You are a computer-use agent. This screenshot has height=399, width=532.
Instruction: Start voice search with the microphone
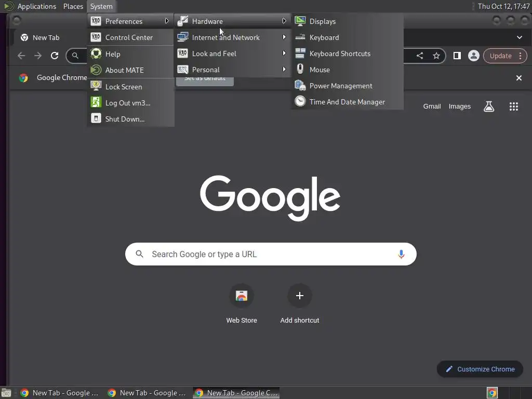pyautogui.click(x=401, y=254)
